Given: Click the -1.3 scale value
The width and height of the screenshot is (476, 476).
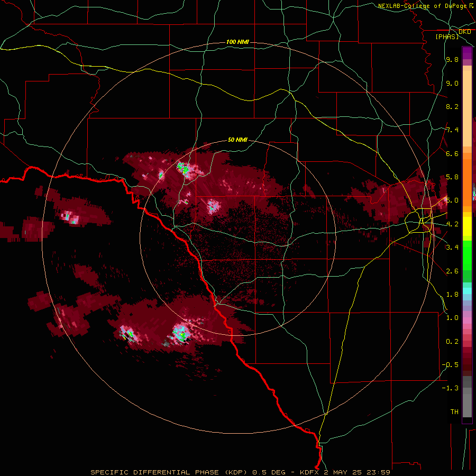Looking at the screenshot, I should (x=451, y=388).
